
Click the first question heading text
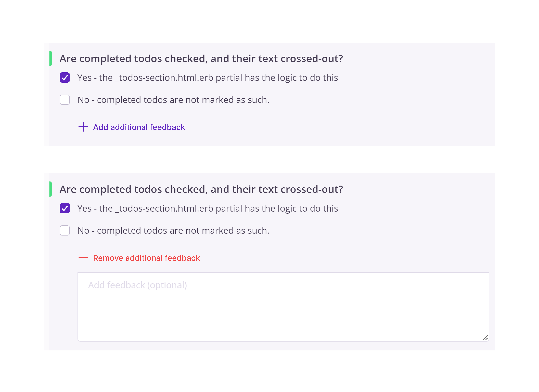pos(201,58)
